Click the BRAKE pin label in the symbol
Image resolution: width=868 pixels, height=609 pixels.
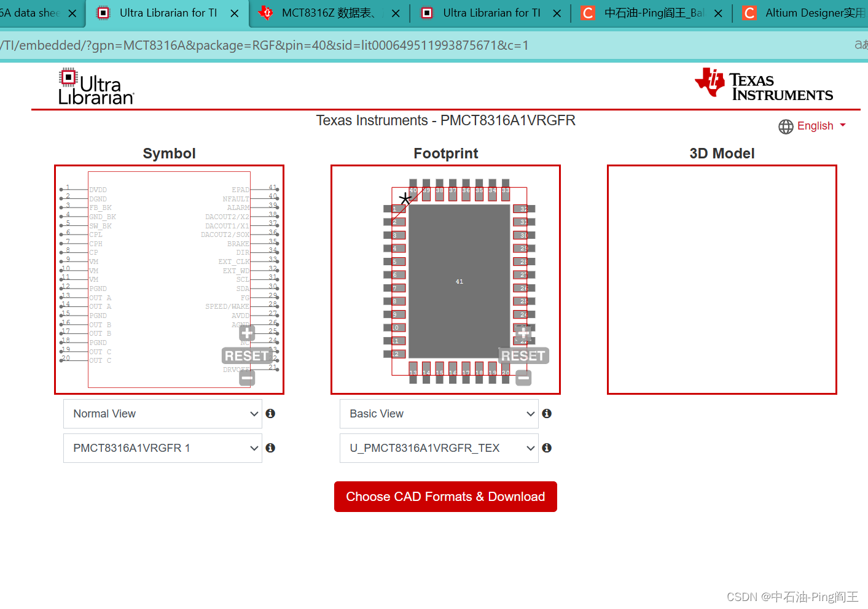point(238,244)
